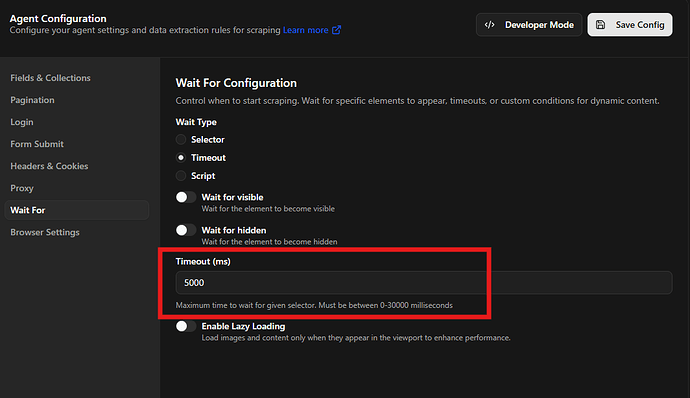Select the Selector wait type radio

pos(181,140)
